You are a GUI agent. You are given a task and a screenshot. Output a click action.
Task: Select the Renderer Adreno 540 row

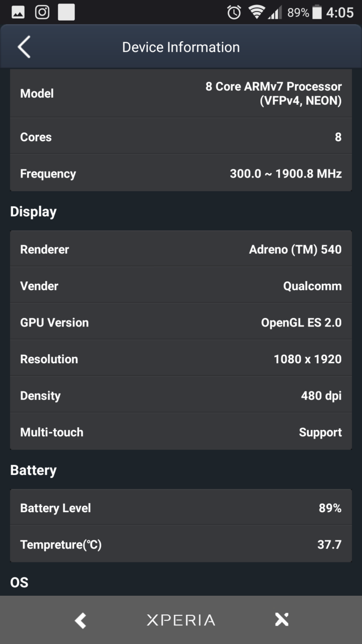click(x=181, y=249)
